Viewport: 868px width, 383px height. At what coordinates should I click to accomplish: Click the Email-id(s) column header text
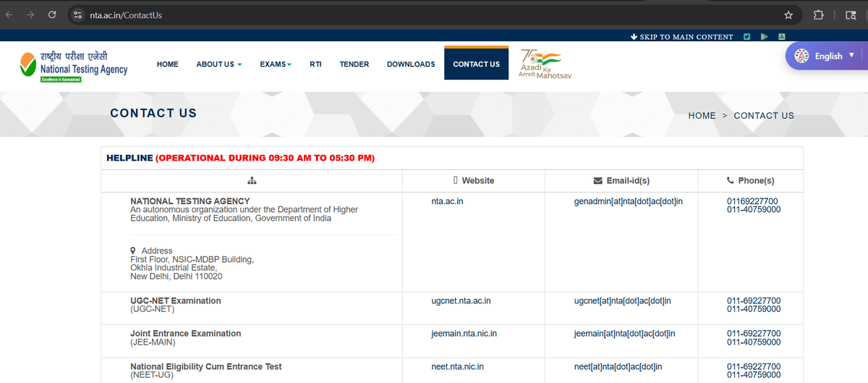click(628, 180)
